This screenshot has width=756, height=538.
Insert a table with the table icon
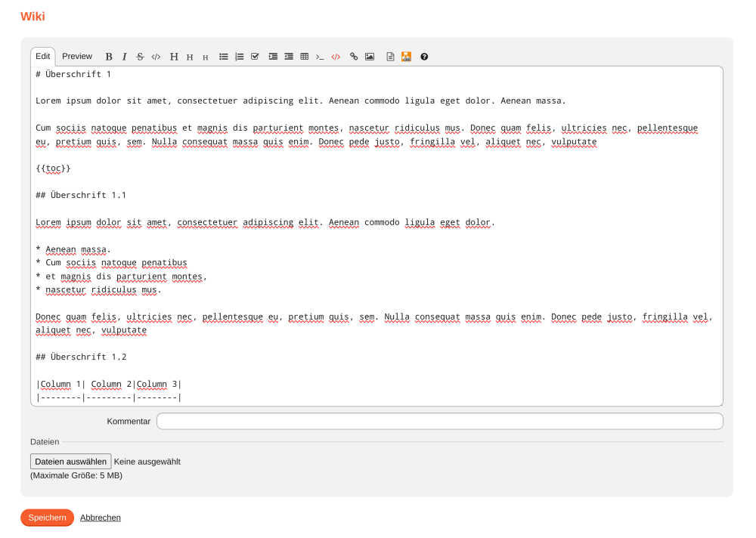pyautogui.click(x=304, y=56)
